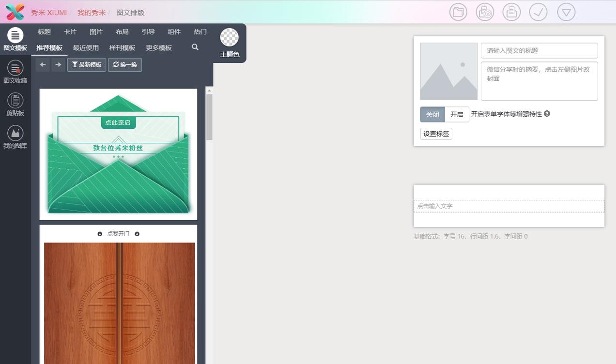Click the checkmark circle icon
The width and height of the screenshot is (616, 364).
(x=538, y=12)
